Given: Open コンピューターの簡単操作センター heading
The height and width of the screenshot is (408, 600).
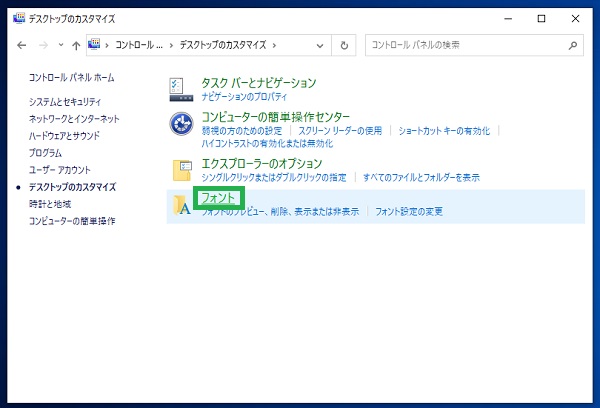Looking at the screenshot, I should coord(276,117).
